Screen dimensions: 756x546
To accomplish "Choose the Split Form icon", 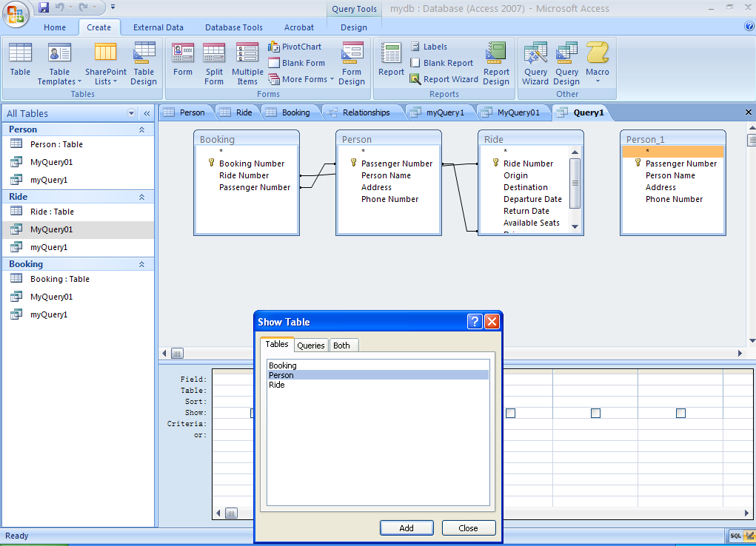I will point(214,64).
